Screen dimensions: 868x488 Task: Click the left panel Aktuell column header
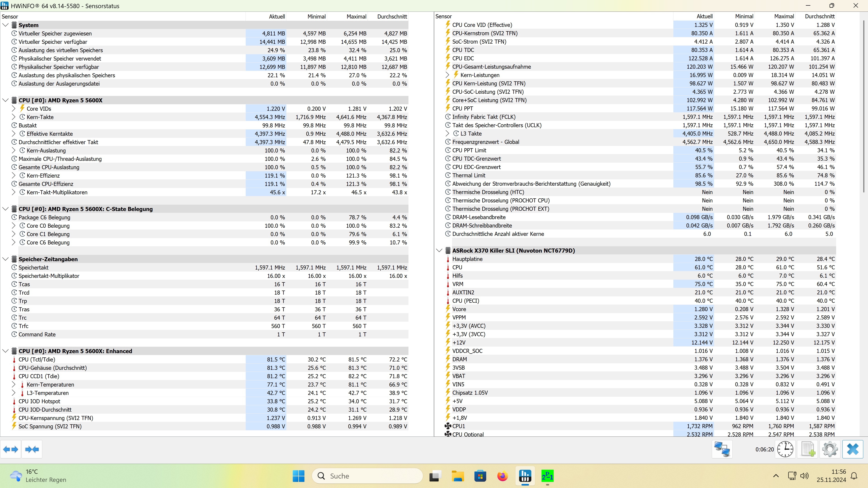pyautogui.click(x=266, y=16)
